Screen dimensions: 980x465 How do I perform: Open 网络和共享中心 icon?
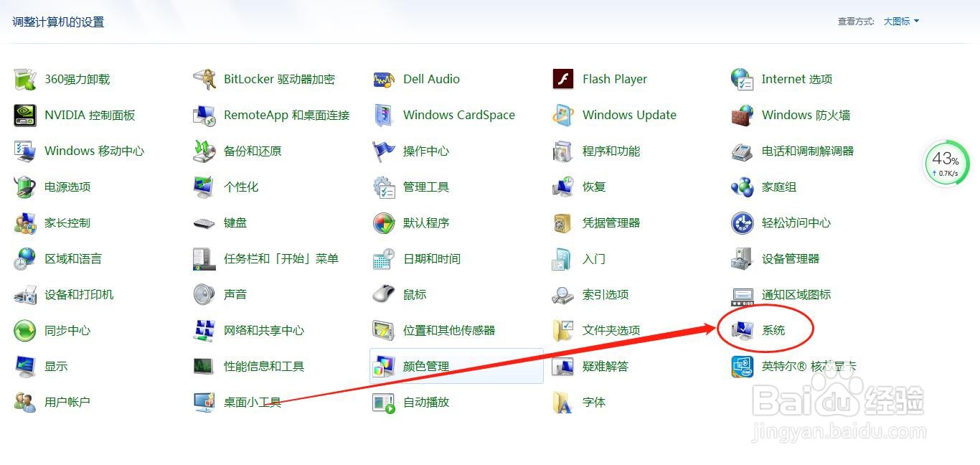click(204, 330)
